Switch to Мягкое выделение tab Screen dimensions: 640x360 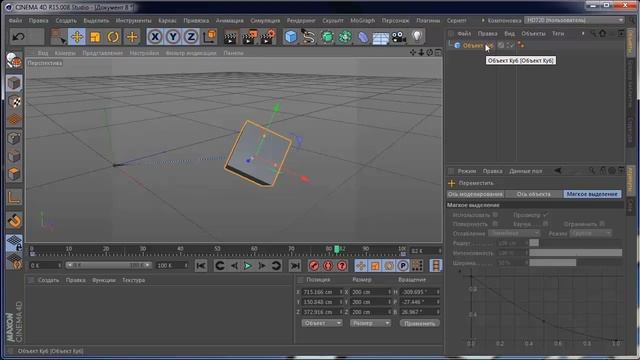tap(592, 194)
